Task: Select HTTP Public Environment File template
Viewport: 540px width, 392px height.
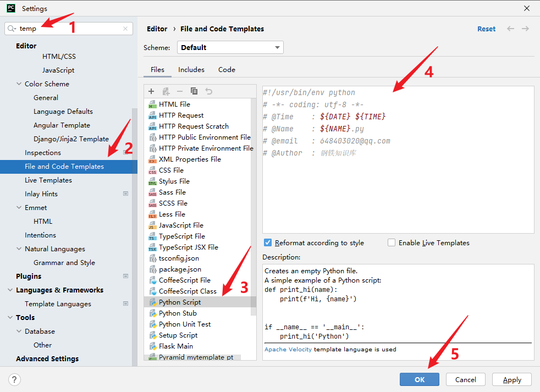Action: tap(205, 137)
